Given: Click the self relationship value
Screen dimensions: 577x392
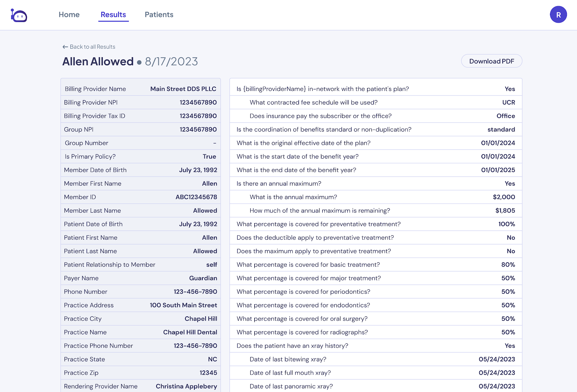Looking at the screenshot, I should pyautogui.click(x=212, y=264).
